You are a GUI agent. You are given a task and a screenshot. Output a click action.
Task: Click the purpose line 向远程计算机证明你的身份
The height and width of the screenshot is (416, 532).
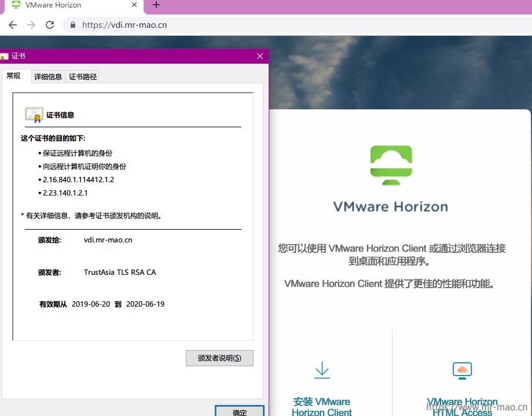pyautogui.click(x=85, y=167)
